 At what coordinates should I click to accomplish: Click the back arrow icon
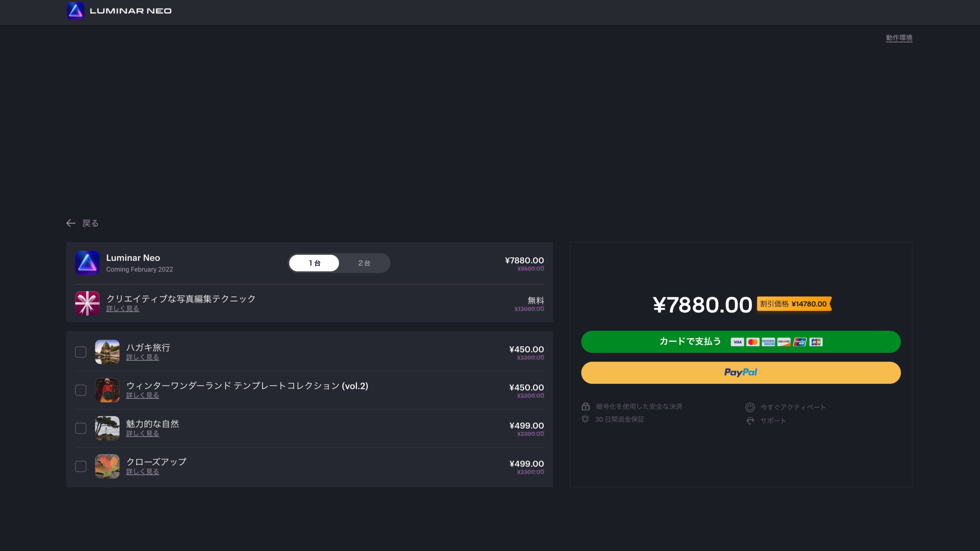coord(71,223)
